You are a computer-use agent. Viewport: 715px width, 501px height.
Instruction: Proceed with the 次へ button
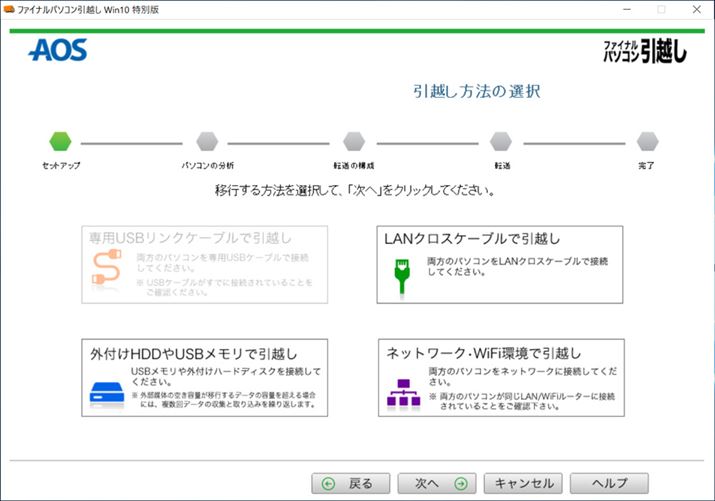click(x=437, y=483)
